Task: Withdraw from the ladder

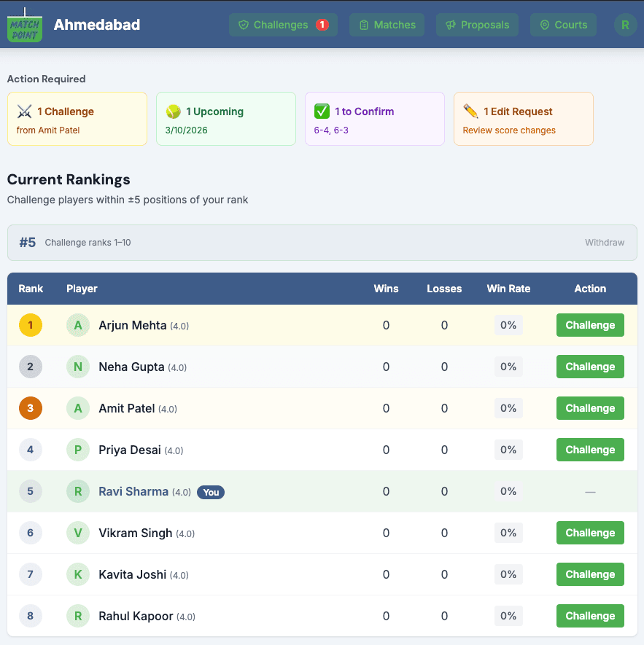Action: 604,243
